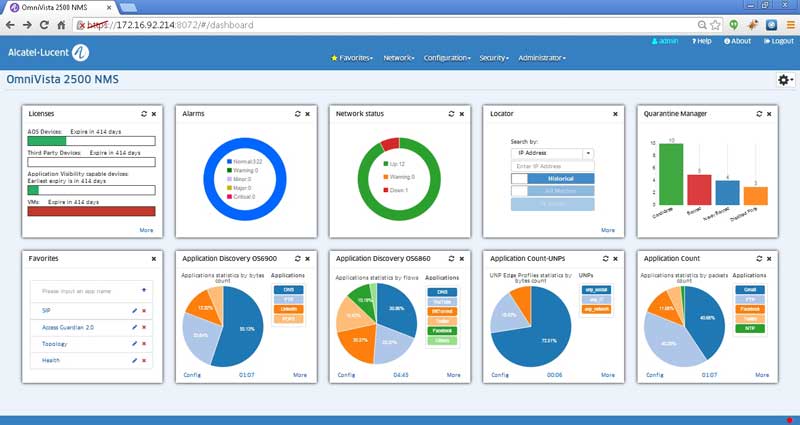Edit the SIP favorite

click(x=135, y=311)
